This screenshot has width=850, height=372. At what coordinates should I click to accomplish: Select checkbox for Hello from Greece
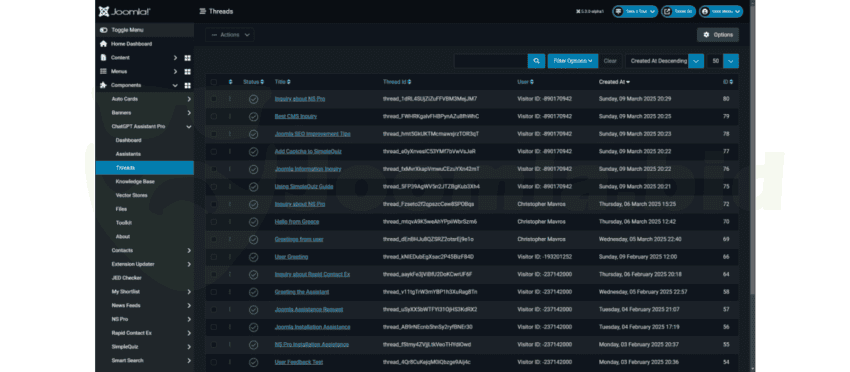tap(214, 222)
